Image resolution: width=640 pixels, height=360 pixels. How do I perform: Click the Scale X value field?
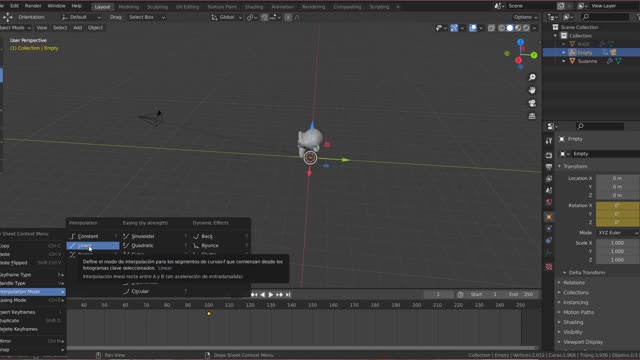tap(618, 243)
